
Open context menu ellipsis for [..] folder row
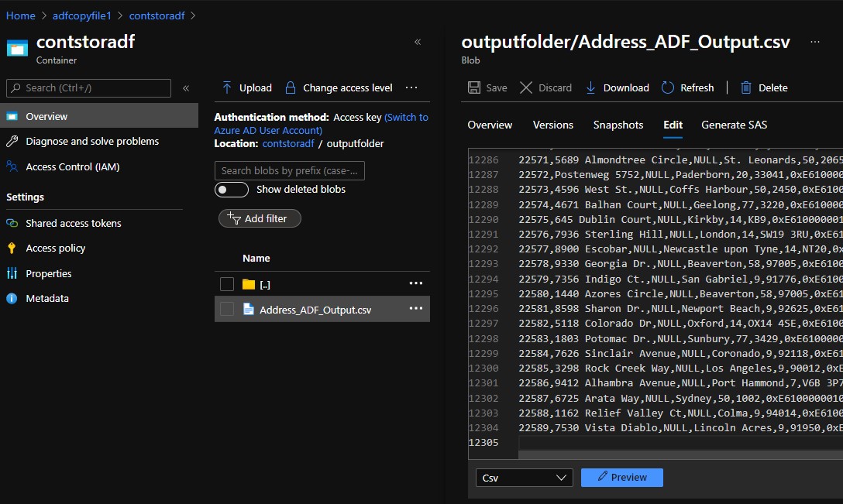pyautogui.click(x=415, y=283)
